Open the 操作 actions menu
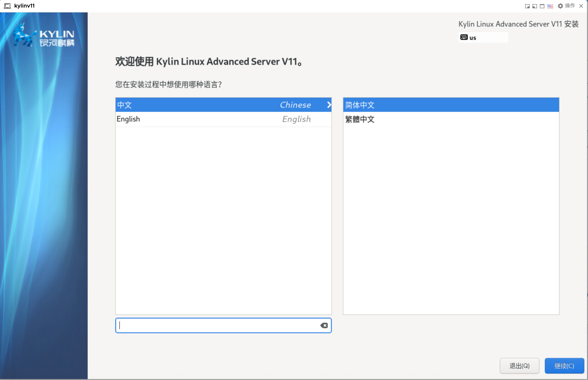The image size is (588, 380). coord(570,6)
